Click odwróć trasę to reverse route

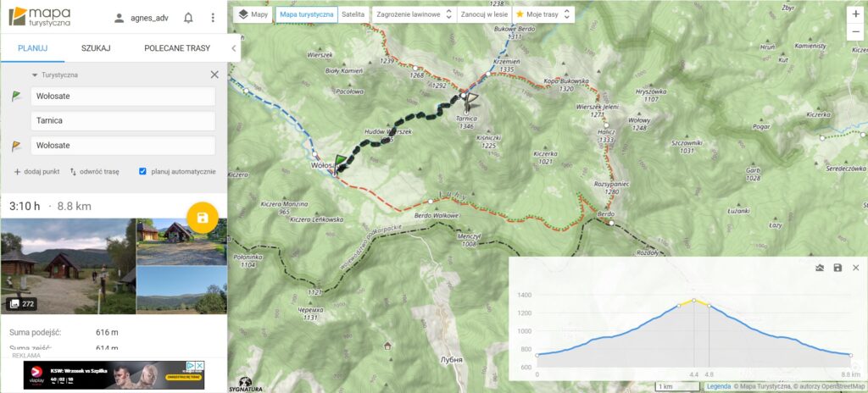coord(95,172)
